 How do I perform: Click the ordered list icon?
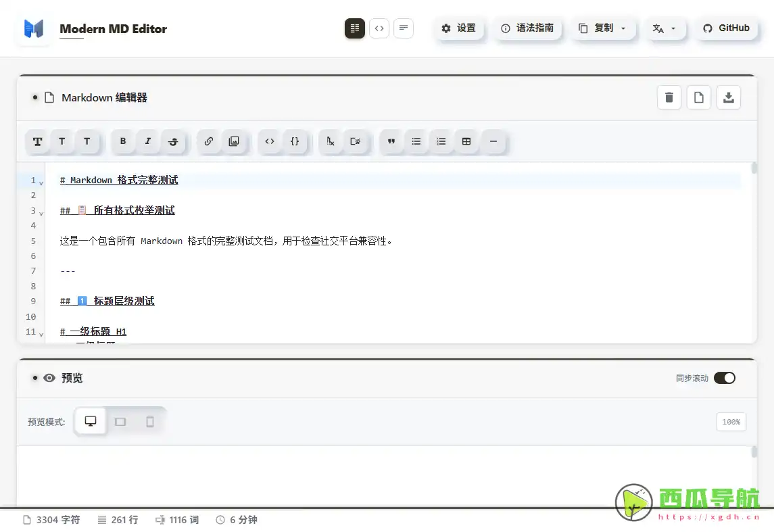[441, 142]
